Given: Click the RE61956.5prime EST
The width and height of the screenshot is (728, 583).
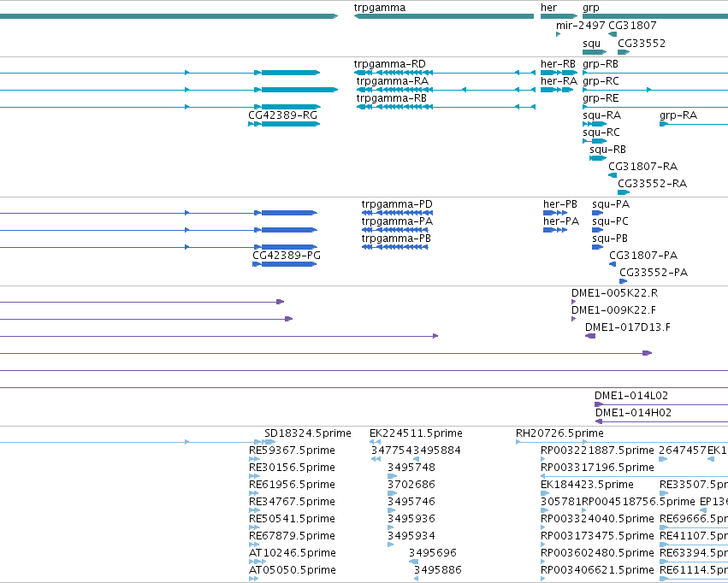Looking at the screenshot, I should point(253,494).
